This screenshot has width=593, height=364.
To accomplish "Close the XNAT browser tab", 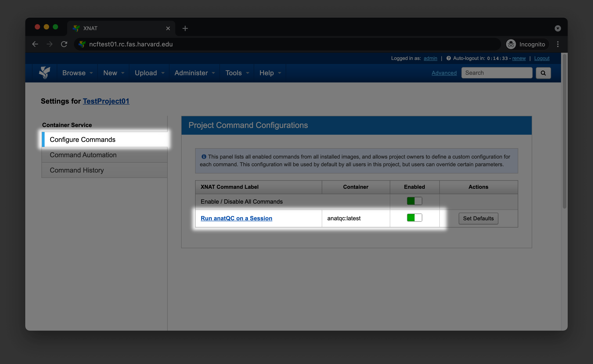I will [168, 28].
